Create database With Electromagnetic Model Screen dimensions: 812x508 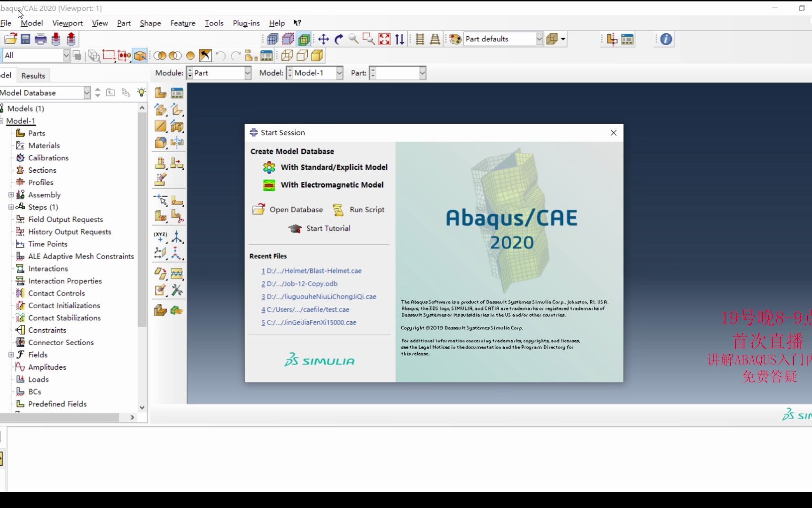point(323,185)
